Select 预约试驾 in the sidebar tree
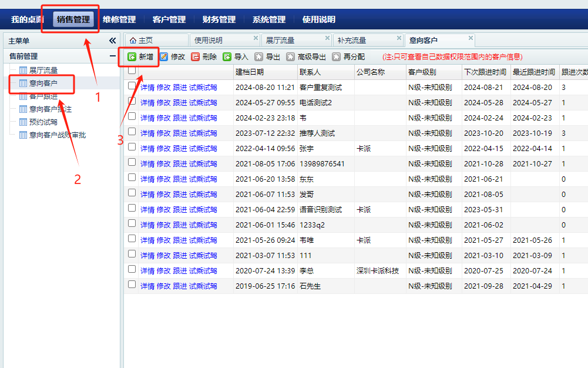The height and width of the screenshot is (368, 588). coord(43,122)
